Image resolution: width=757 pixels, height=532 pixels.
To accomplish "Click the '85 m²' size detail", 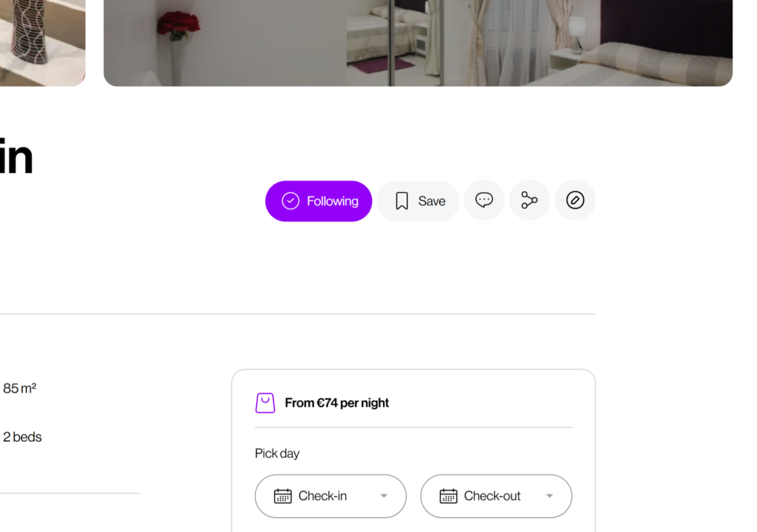I will tap(20, 388).
